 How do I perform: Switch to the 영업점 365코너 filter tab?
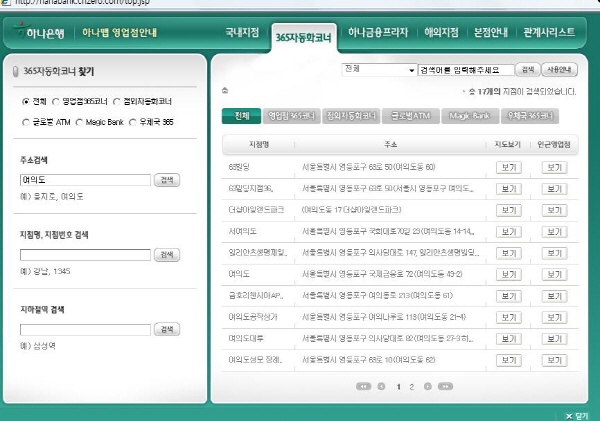click(293, 116)
